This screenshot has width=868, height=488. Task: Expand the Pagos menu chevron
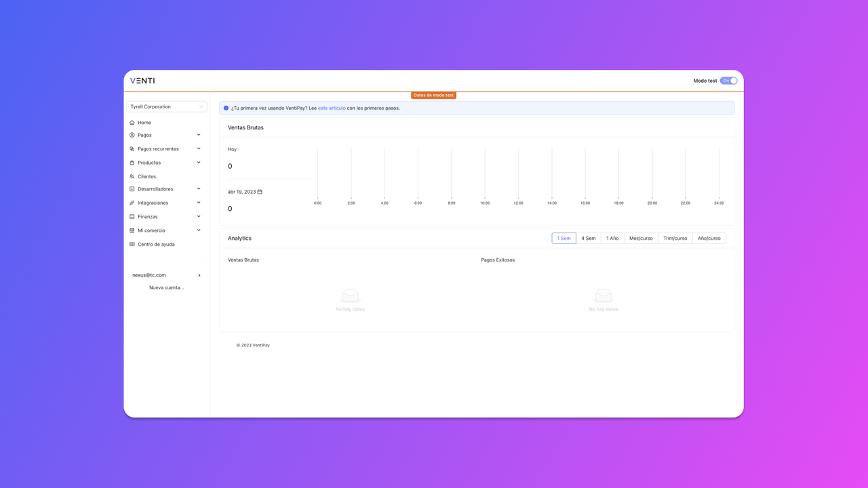pos(199,135)
